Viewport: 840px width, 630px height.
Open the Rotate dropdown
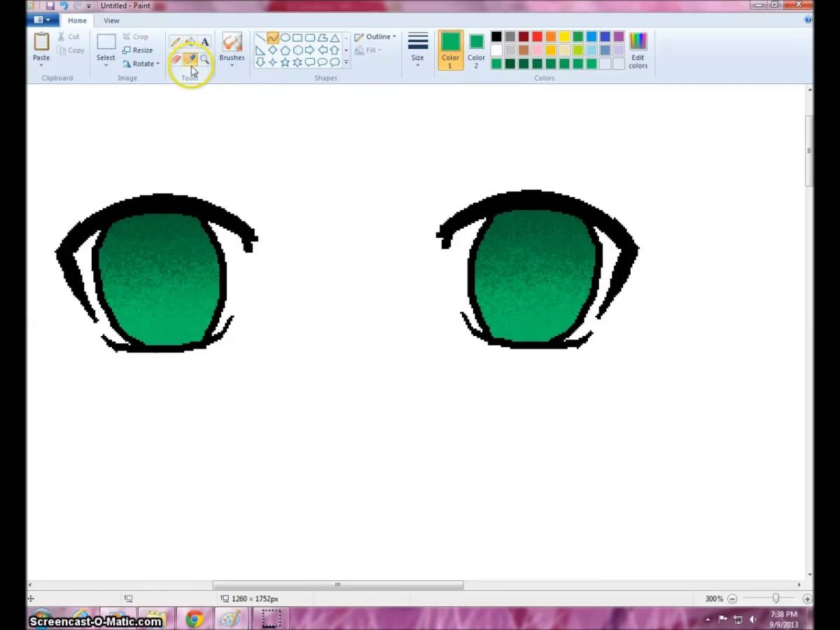click(x=141, y=64)
